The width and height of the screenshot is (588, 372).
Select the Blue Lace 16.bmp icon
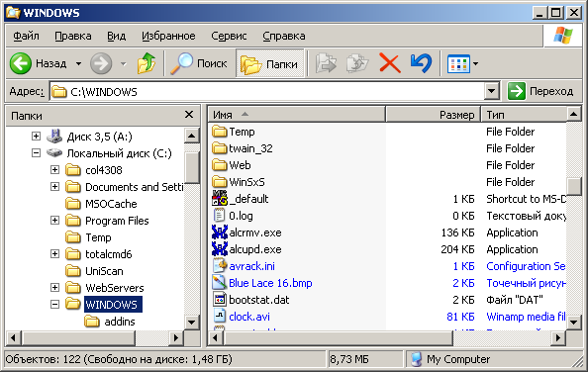(x=220, y=283)
